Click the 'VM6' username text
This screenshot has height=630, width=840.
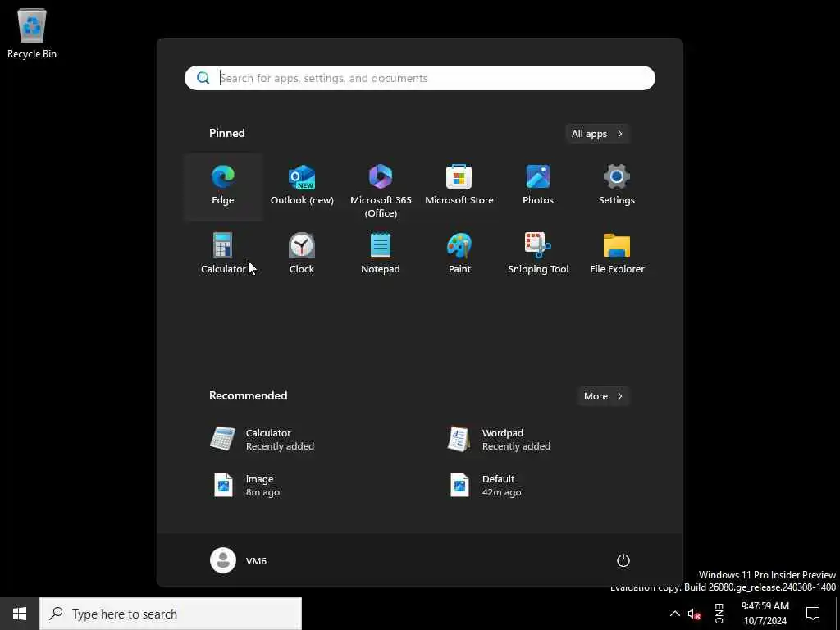tap(256, 561)
